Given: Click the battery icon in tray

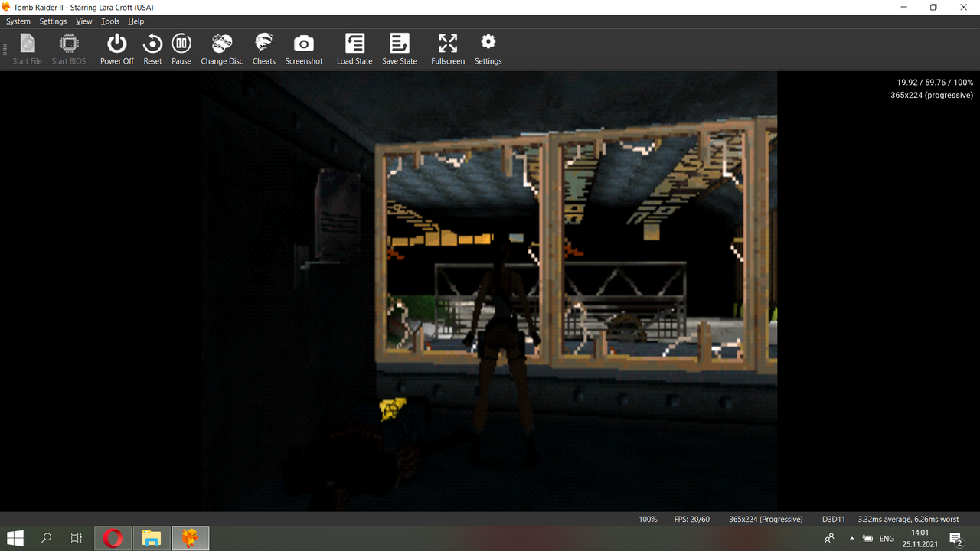Looking at the screenshot, I should point(867,539).
